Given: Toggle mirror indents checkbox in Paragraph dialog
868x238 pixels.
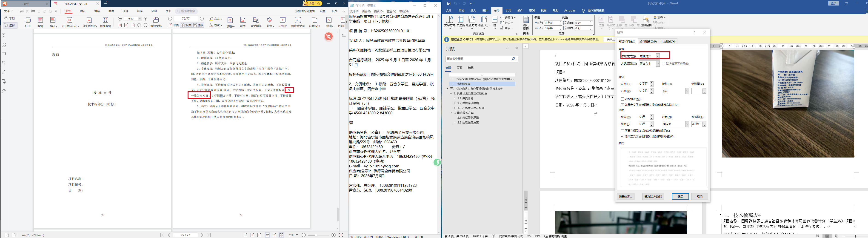Looking at the screenshot, I should click(x=622, y=99).
